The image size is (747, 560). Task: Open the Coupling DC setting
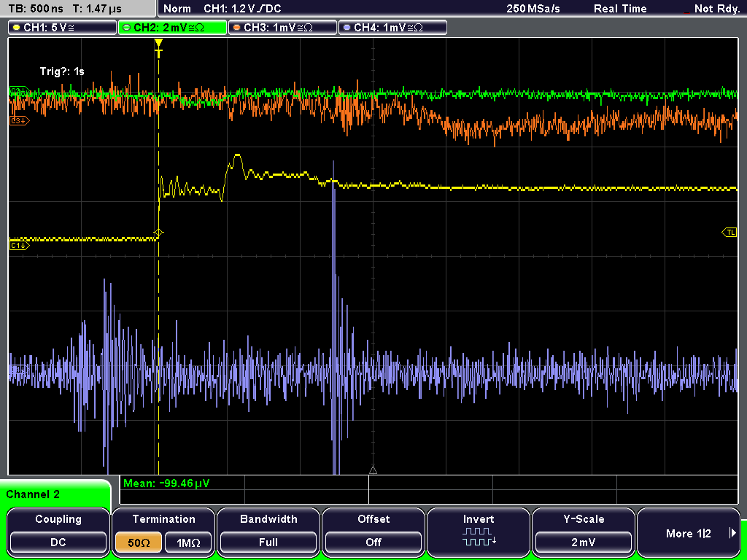[58, 532]
